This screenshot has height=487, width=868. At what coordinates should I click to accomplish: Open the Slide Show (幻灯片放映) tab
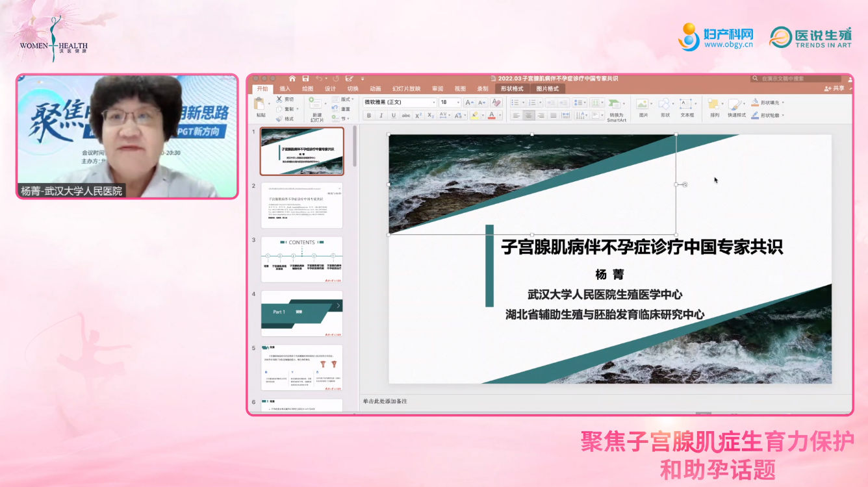(x=406, y=89)
